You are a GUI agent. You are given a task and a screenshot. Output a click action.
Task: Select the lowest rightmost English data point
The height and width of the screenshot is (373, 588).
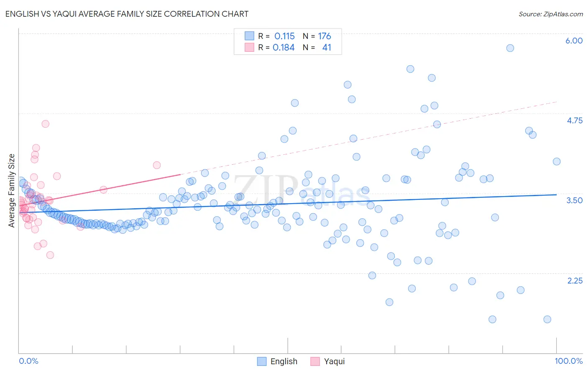[x=547, y=319]
